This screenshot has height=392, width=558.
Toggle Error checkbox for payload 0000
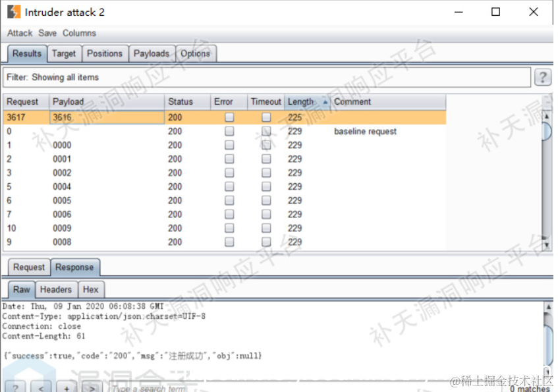click(229, 145)
